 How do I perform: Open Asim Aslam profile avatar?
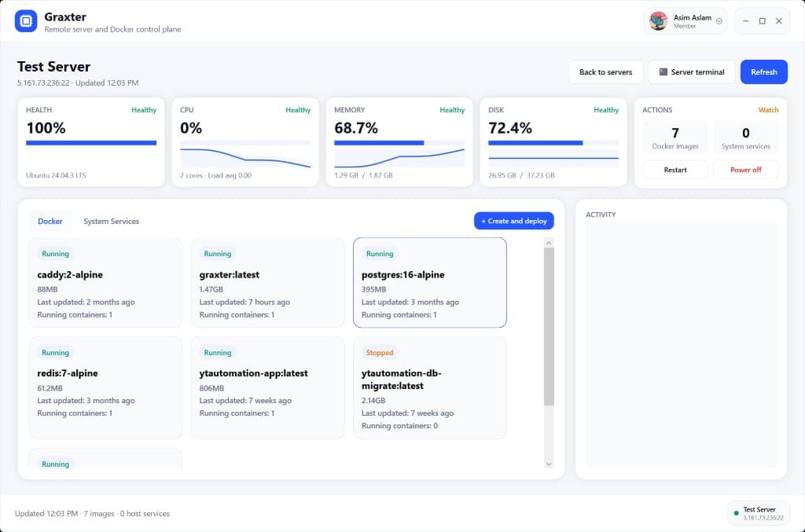pyautogui.click(x=658, y=21)
